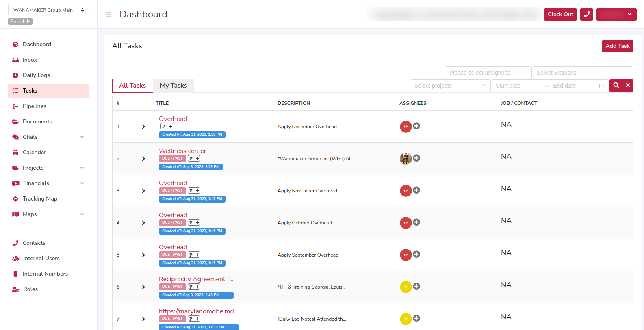The image size is (644, 330).
Task: Open WANAMAKER Group Main selector
Action: (x=49, y=10)
